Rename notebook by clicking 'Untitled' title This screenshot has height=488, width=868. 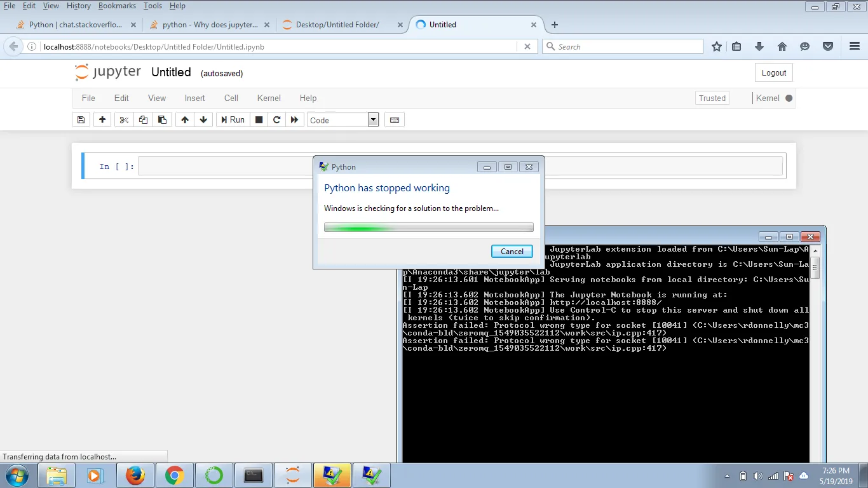pyautogui.click(x=171, y=72)
